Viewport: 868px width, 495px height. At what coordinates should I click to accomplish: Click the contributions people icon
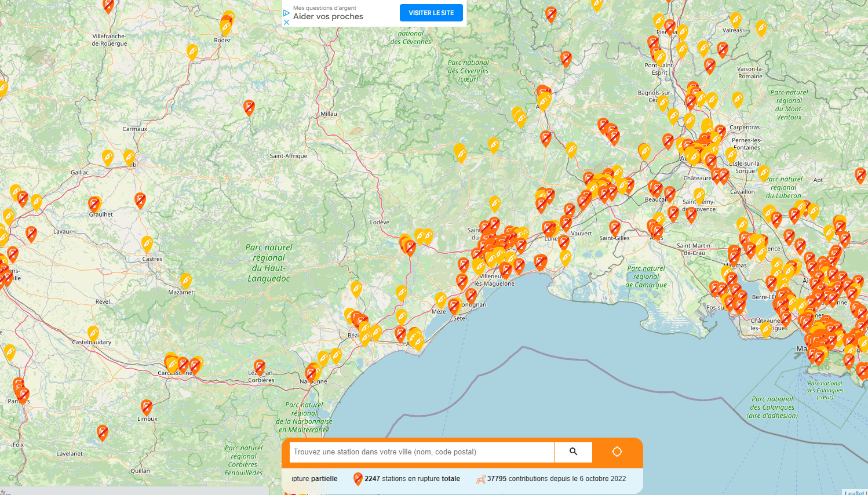tap(480, 479)
